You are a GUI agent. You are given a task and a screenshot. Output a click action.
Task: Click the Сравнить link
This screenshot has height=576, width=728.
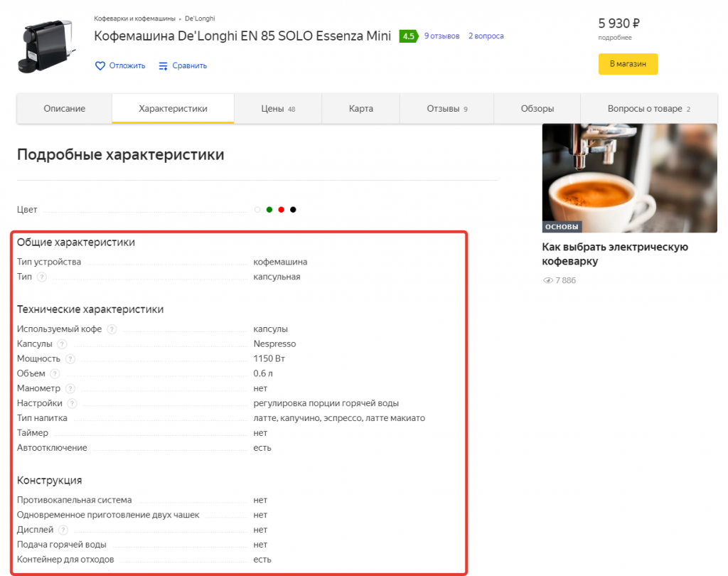(189, 66)
